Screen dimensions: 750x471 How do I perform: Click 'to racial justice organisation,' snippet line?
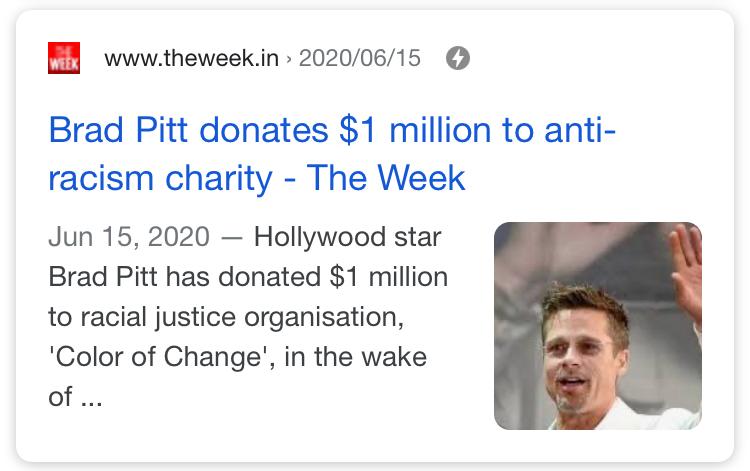pos(226,318)
